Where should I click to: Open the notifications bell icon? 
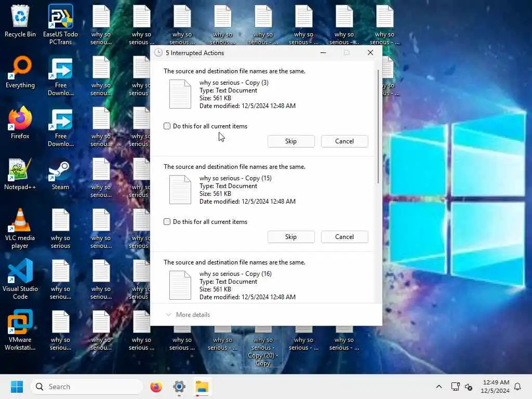(517, 387)
